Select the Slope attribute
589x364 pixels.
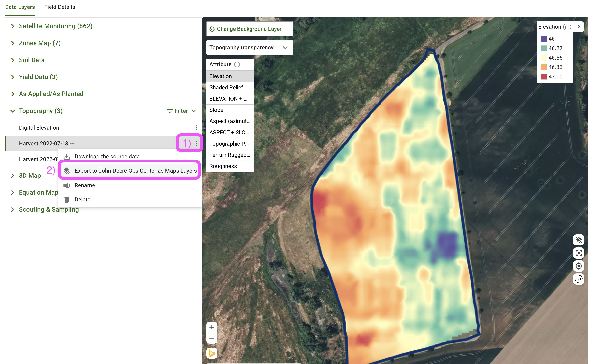point(216,110)
